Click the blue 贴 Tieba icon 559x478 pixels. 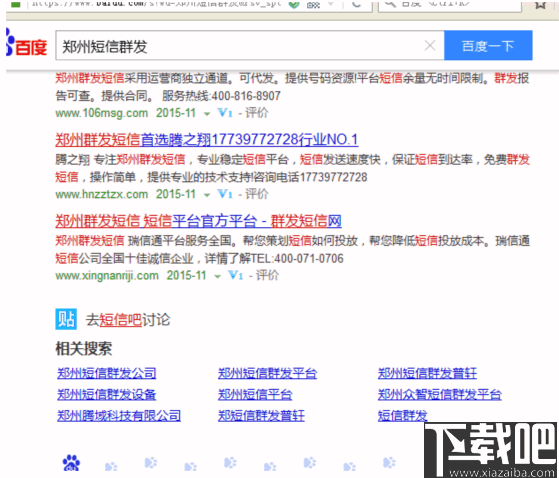tap(66, 319)
